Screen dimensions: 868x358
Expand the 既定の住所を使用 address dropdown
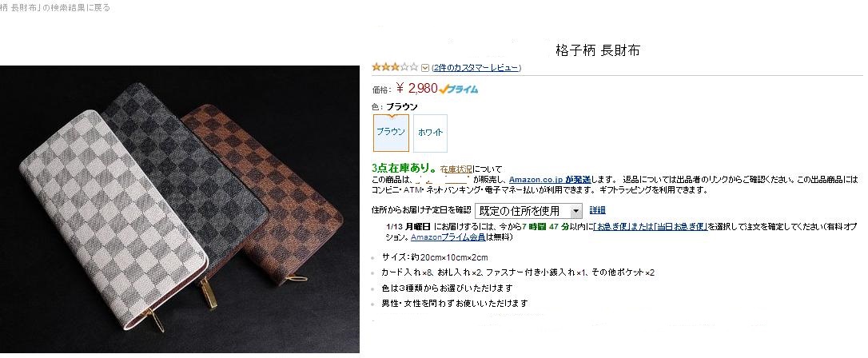point(529,211)
